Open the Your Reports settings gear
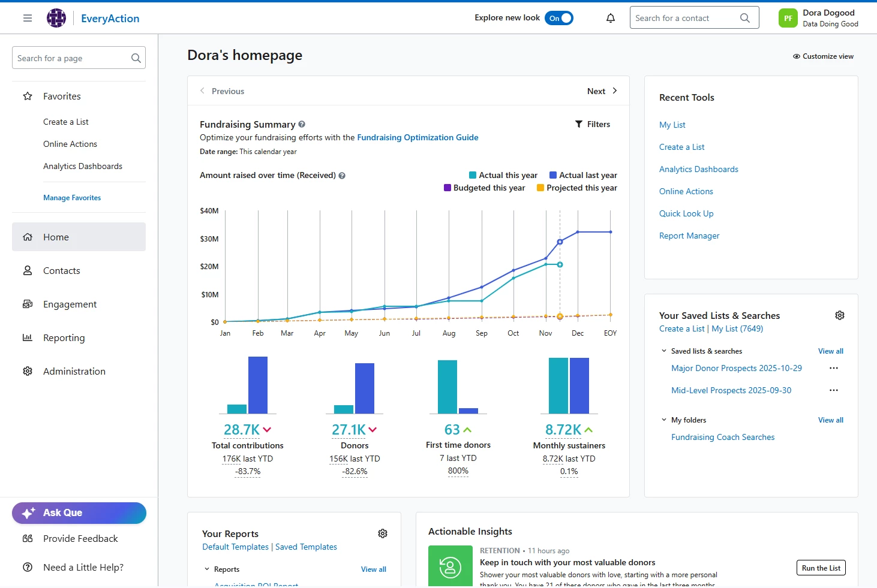 tap(383, 533)
